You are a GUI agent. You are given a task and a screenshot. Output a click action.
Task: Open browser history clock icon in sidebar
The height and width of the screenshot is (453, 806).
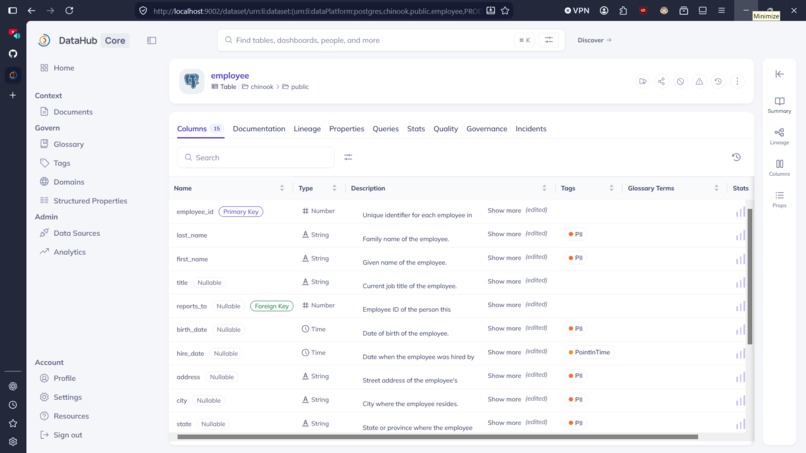tap(13, 405)
